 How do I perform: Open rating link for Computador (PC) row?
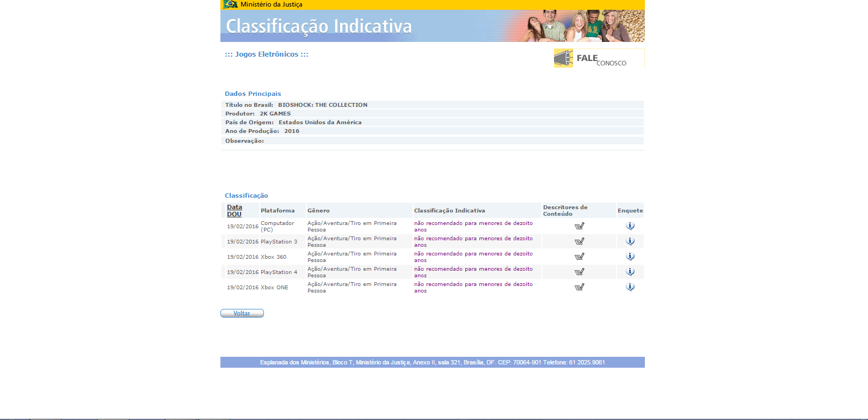coord(473,223)
